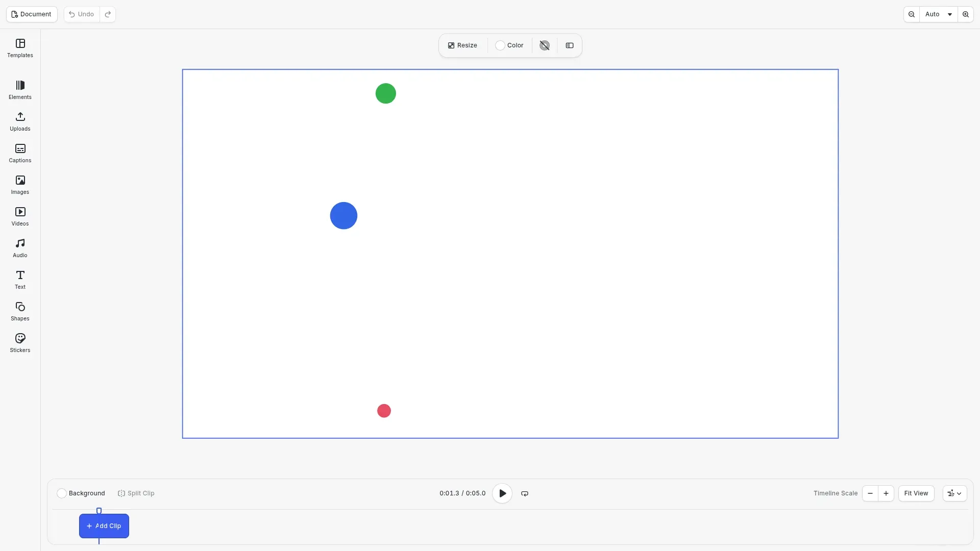Click the Add Clip button
Screen dimensions: 980x551
click(104, 526)
